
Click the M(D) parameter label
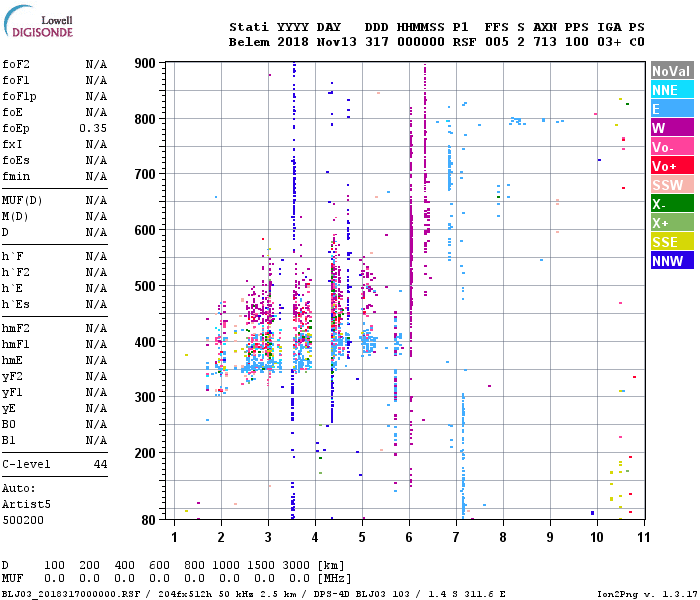coord(15,216)
